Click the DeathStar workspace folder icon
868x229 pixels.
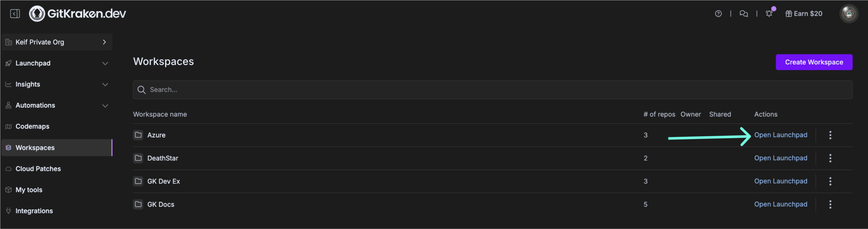(138, 158)
